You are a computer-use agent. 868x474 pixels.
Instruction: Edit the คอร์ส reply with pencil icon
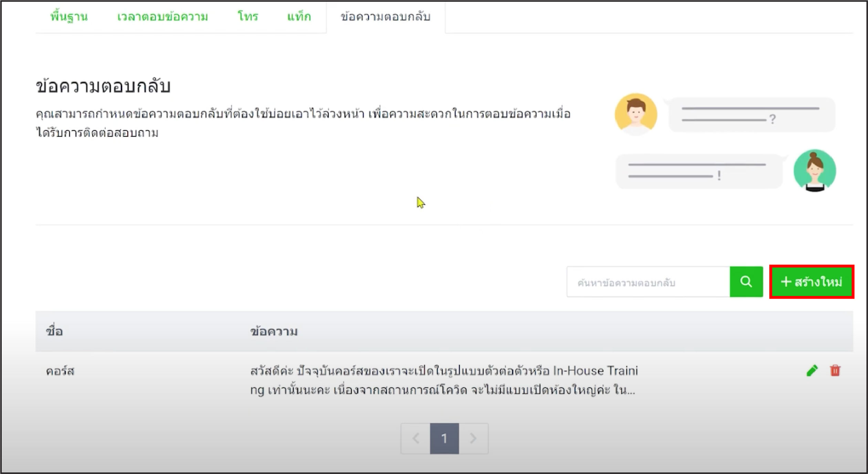point(812,371)
